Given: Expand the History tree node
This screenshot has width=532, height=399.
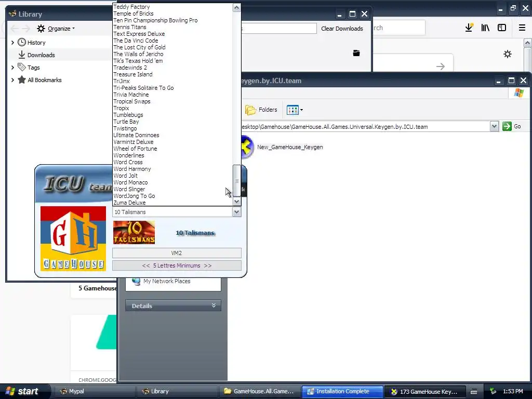Looking at the screenshot, I should [x=12, y=43].
